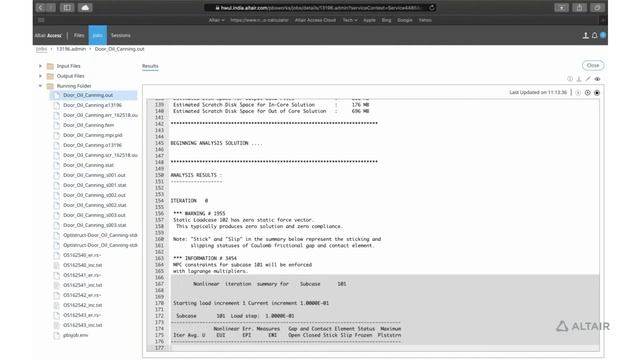This screenshot has height=360, width=640.
Task: Open Door_Oil_Canning_s002.stat file
Action: pos(95,205)
